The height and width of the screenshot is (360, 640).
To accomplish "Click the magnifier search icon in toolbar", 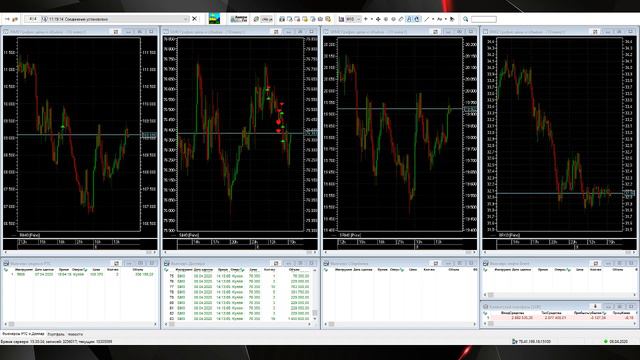I will (465, 19).
